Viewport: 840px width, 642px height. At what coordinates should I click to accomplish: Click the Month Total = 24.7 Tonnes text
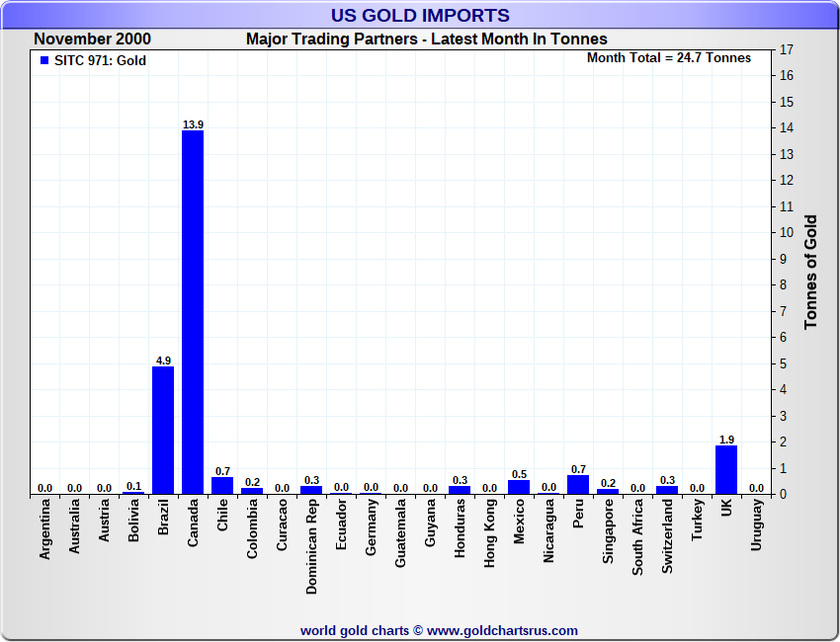point(669,58)
